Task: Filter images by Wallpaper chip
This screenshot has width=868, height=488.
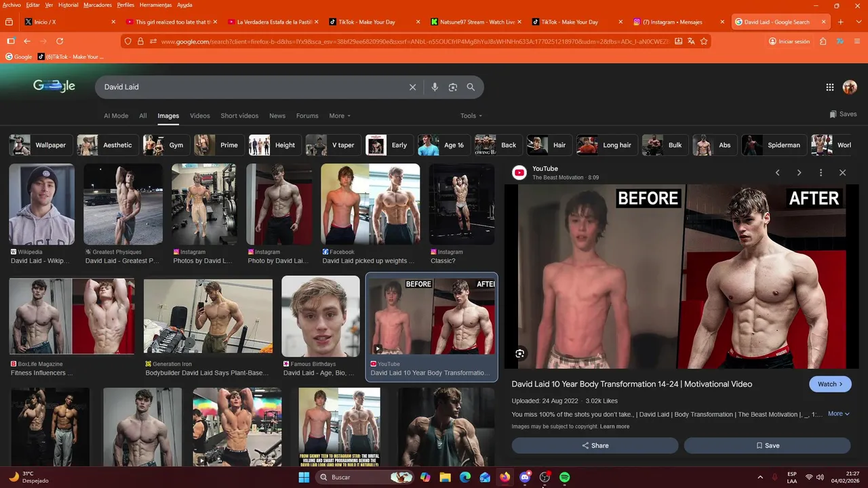Action: pyautogui.click(x=41, y=145)
